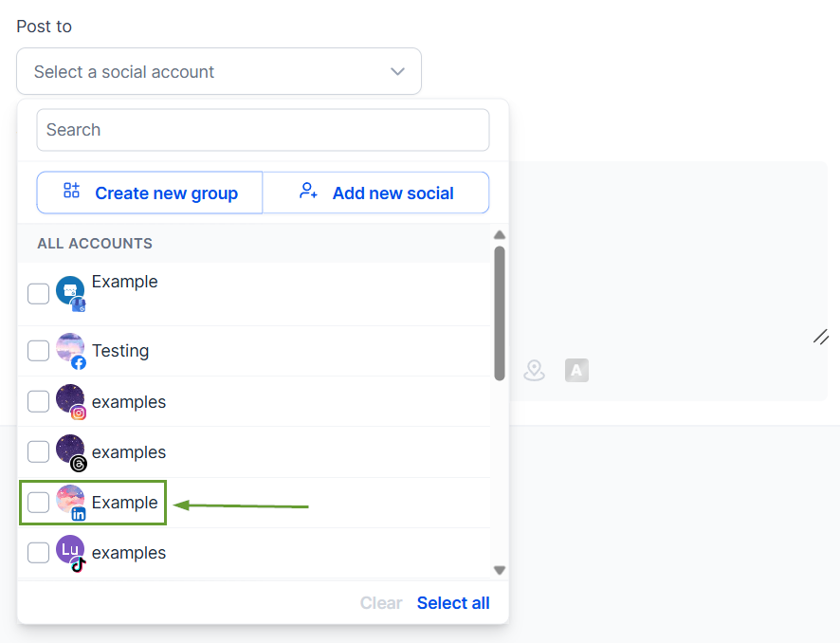840x643 pixels.
Task: Click the TikTok badge icon
Action: pos(79,565)
